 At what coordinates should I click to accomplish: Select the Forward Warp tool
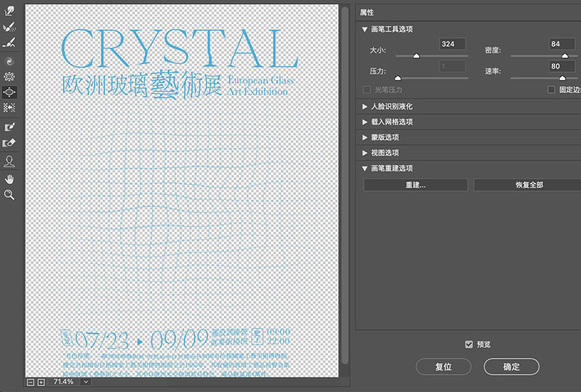[9, 11]
